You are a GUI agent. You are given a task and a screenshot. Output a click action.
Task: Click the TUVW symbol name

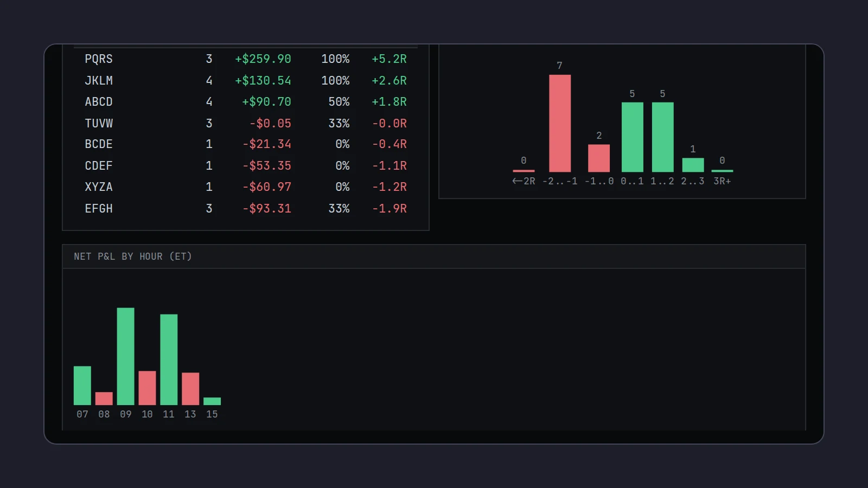pyautogui.click(x=99, y=123)
